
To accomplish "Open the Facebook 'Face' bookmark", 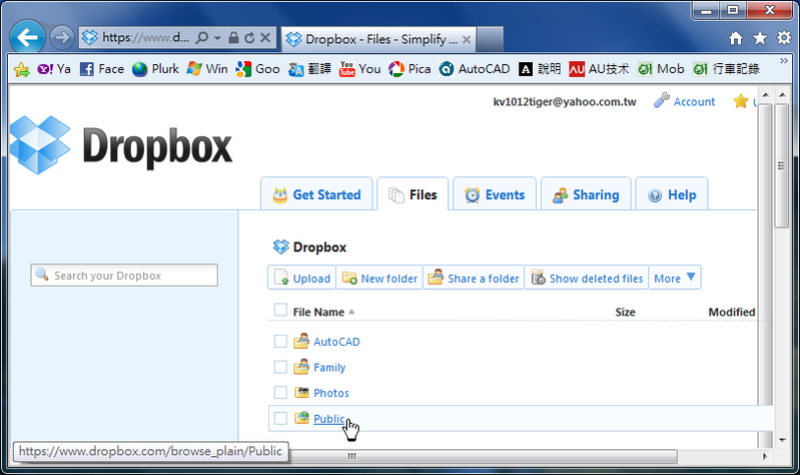I will point(102,69).
